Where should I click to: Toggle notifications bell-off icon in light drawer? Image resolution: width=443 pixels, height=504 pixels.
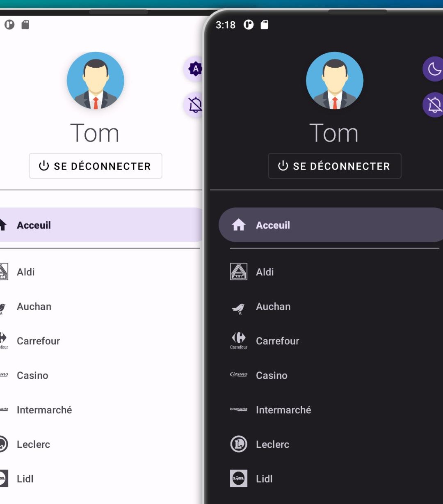click(194, 105)
